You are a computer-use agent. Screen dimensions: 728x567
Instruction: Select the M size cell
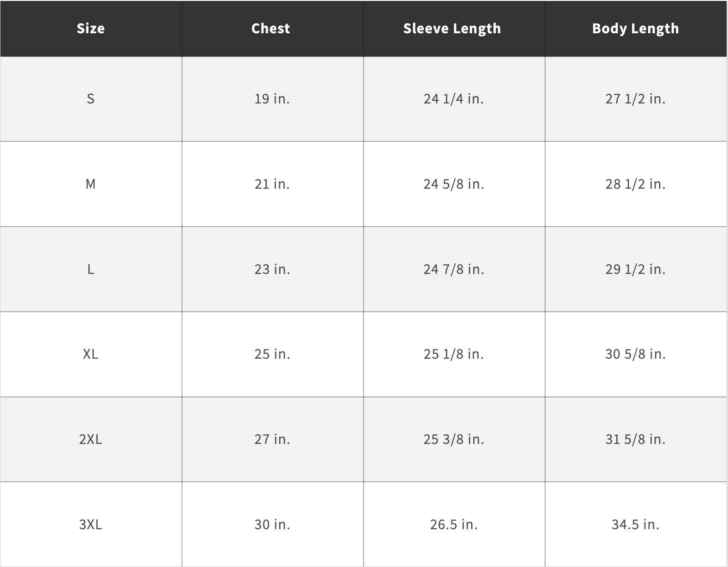pyautogui.click(x=91, y=184)
